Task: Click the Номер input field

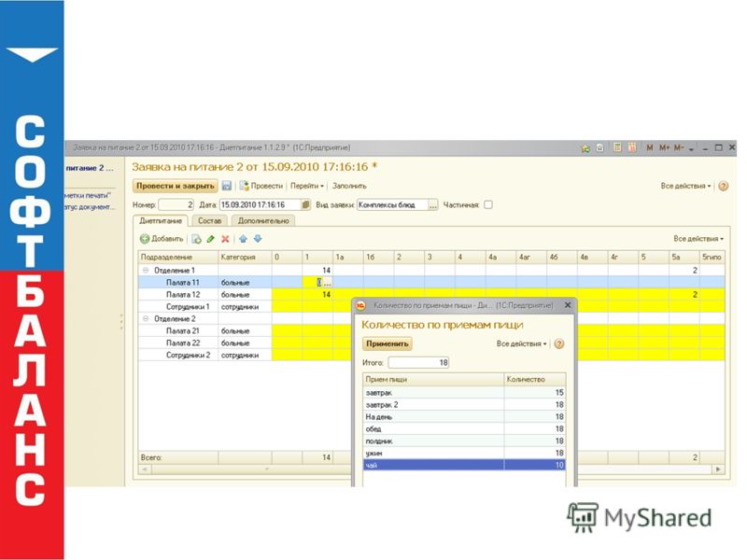Action: [x=176, y=204]
